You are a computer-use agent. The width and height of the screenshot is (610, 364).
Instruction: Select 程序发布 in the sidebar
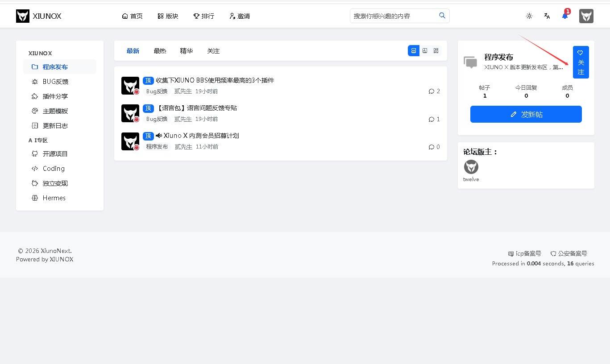point(60,67)
